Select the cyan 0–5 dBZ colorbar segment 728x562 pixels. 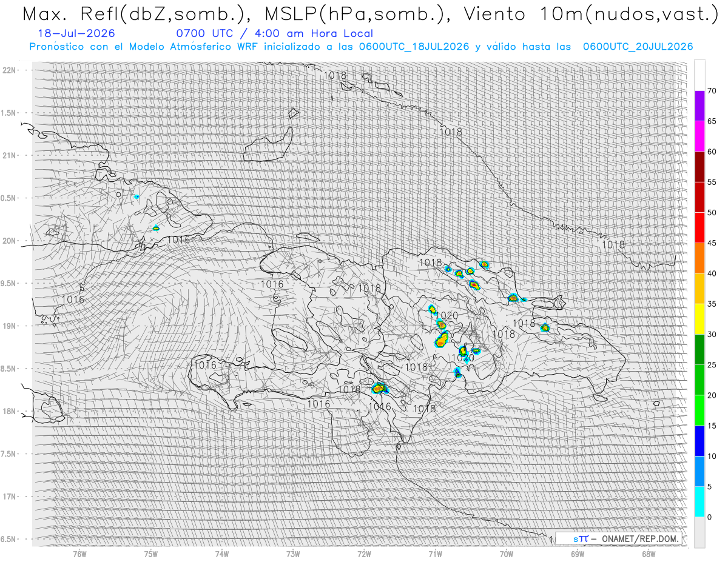click(699, 501)
